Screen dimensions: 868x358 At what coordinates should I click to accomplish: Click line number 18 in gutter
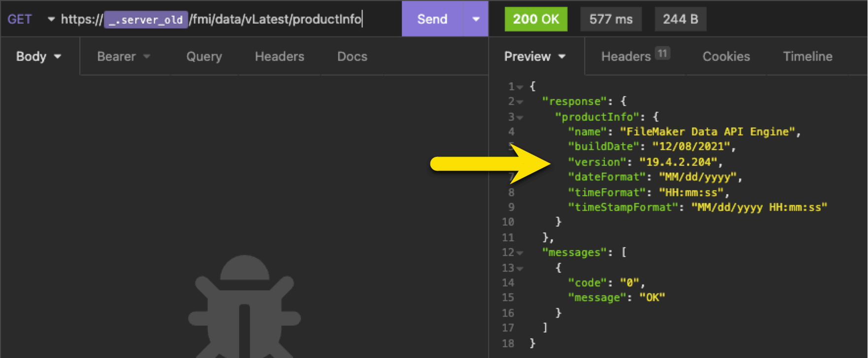[508, 343]
